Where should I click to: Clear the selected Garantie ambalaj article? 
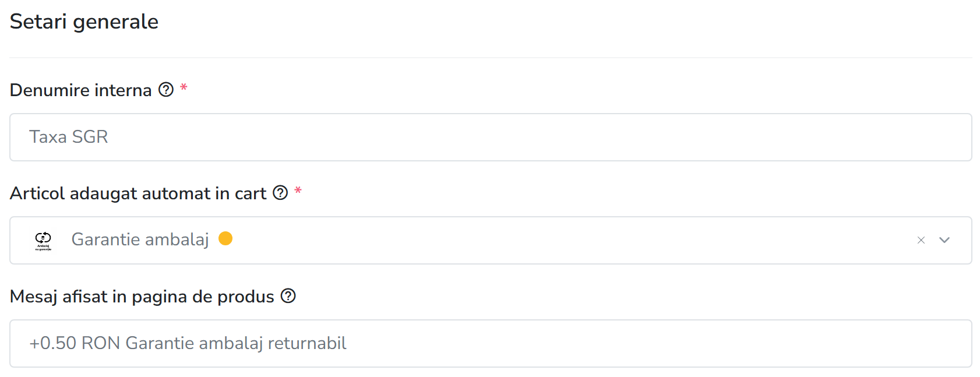click(921, 240)
